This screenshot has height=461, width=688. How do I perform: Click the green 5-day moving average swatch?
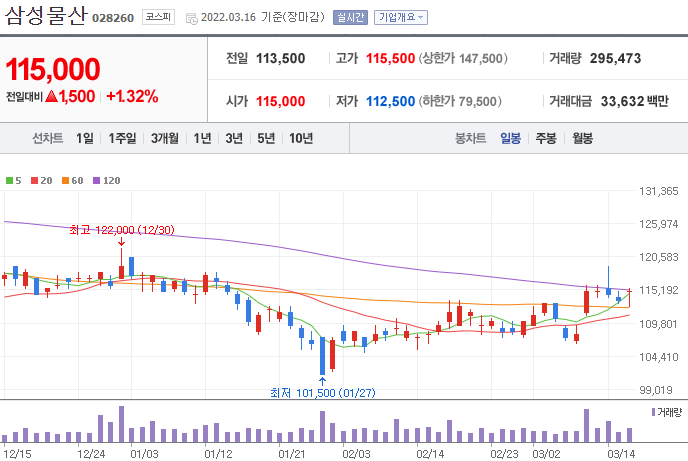coord(9,181)
